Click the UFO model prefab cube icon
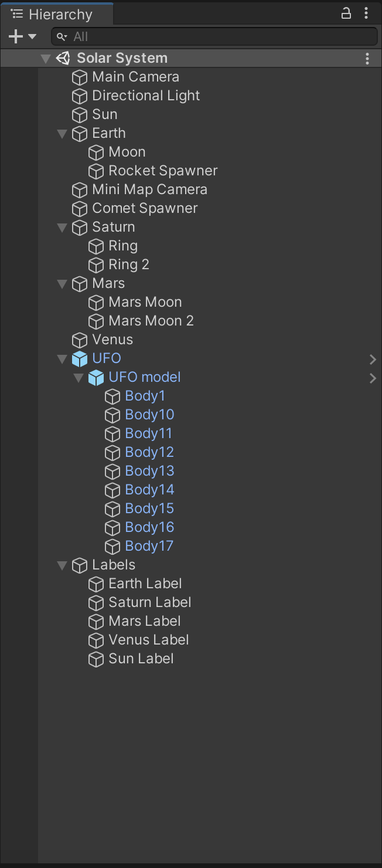The width and height of the screenshot is (382, 868). [x=96, y=378]
